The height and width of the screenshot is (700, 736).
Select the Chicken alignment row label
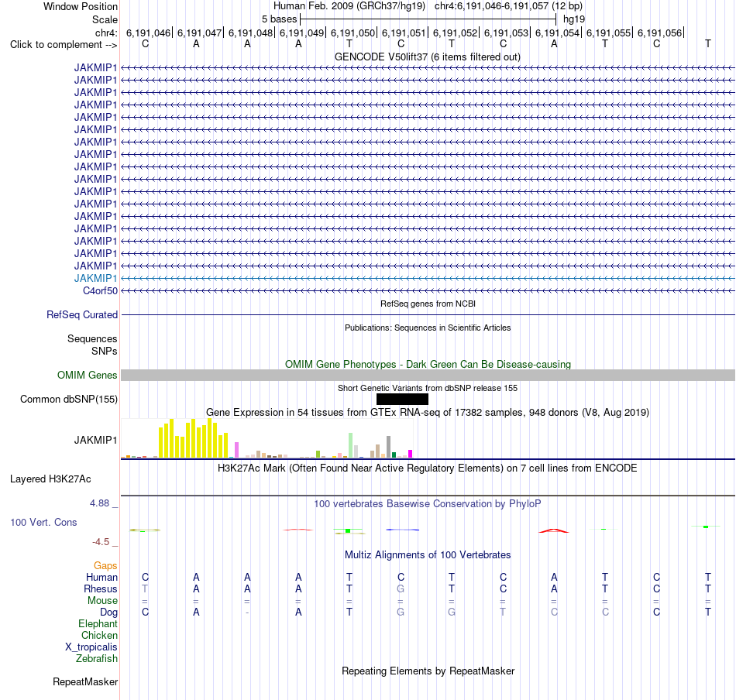click(99, 635)
